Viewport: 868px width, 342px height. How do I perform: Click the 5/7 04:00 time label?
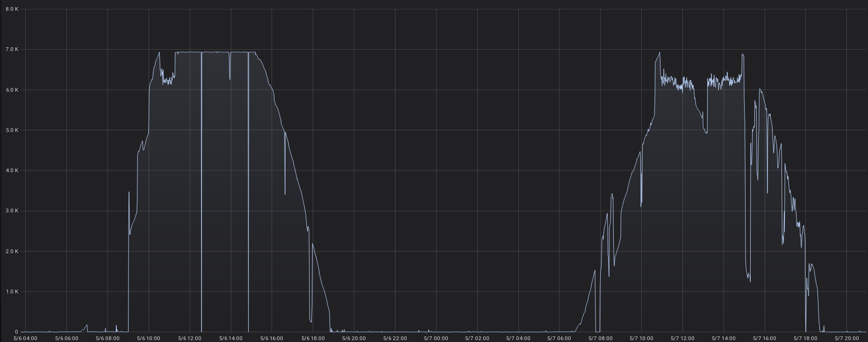518,338
